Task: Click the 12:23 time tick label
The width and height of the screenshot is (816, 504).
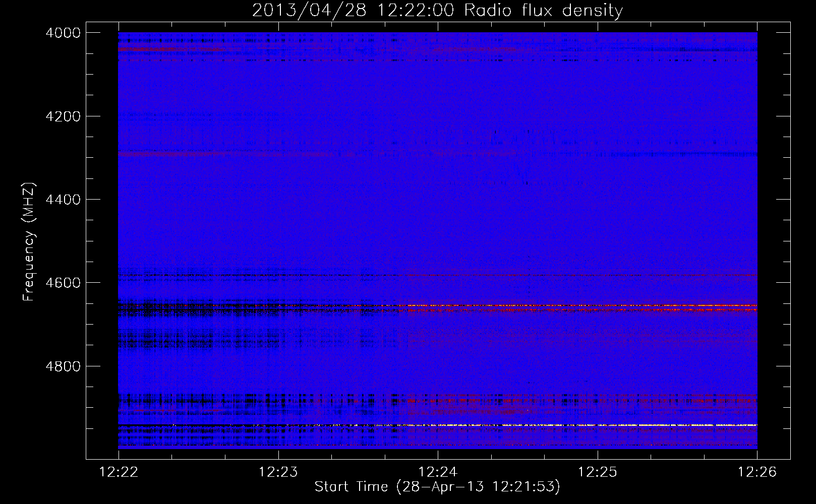Action: pos(278,472)
